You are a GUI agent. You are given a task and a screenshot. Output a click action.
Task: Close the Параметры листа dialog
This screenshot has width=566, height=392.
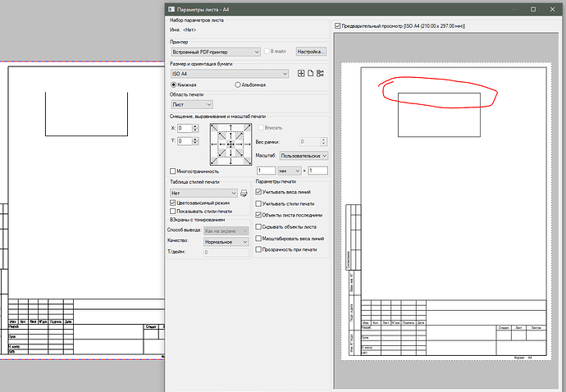tap(551, 8)
